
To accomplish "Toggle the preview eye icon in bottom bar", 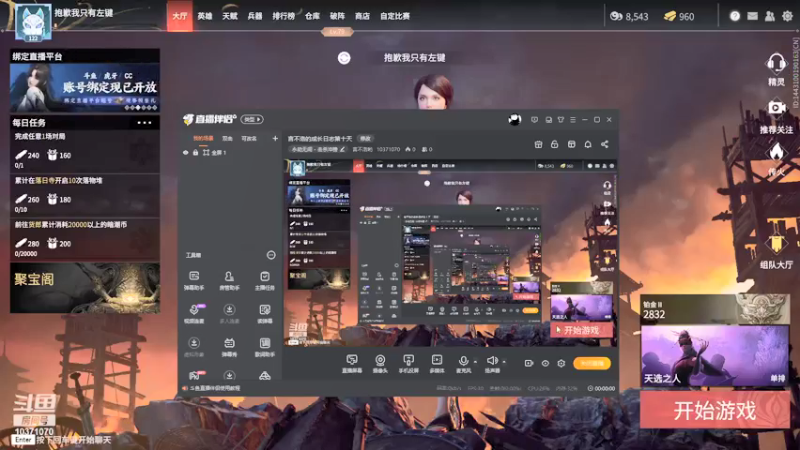I will pos(545,363).
